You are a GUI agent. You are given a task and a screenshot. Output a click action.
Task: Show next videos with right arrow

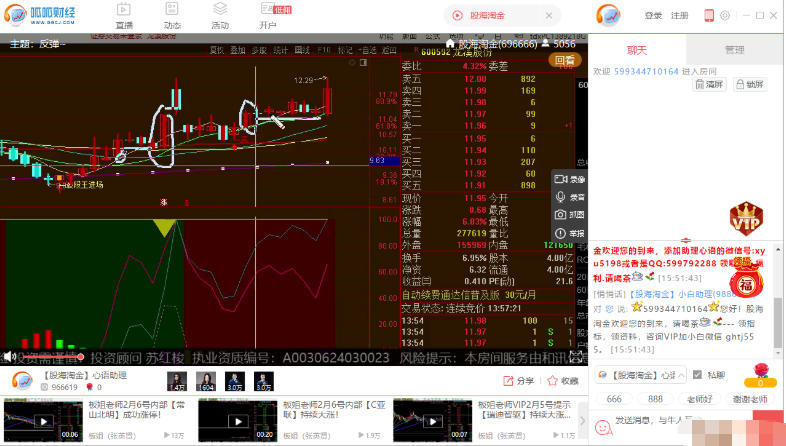click(x=582, y=420)
